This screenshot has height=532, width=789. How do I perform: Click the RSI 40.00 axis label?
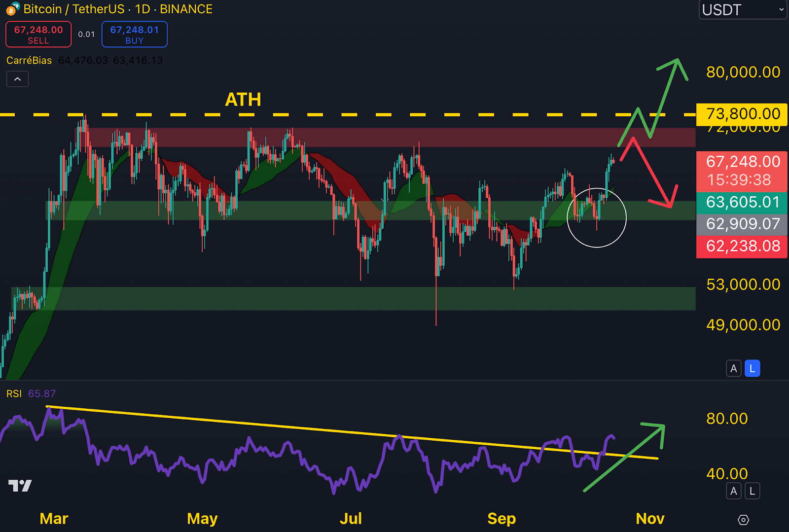coord(727,474)
